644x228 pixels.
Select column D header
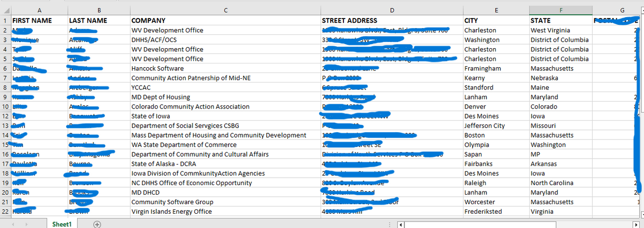(x=392, y=10)
